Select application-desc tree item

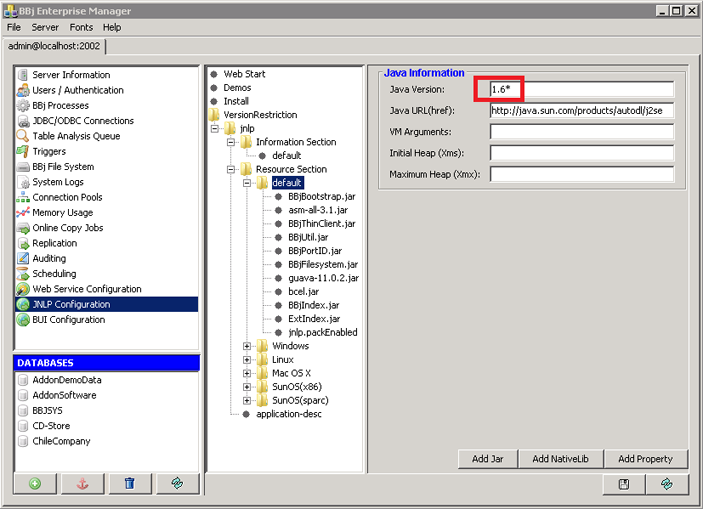[289, 414]
